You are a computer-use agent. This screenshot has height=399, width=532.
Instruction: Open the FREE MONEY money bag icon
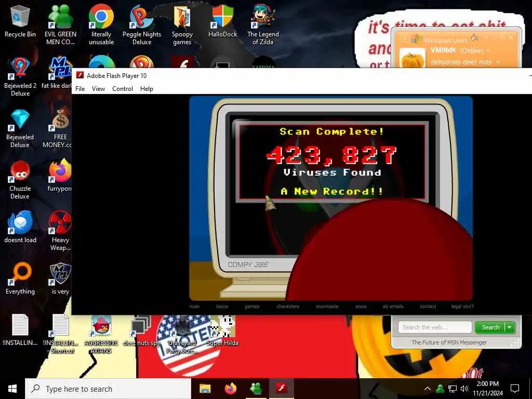(x=58, y=128)
